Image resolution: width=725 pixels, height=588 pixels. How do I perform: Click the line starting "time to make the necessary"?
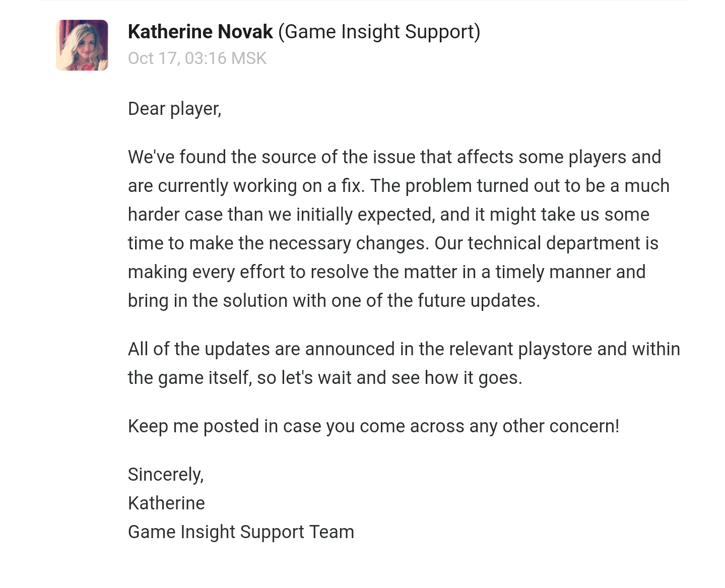[x=393, y=243]
